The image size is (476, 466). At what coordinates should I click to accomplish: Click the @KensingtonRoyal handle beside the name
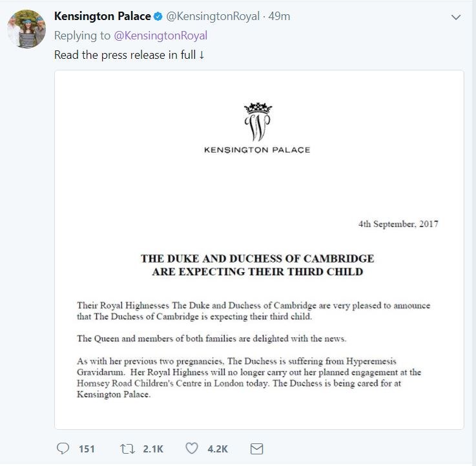212,16
